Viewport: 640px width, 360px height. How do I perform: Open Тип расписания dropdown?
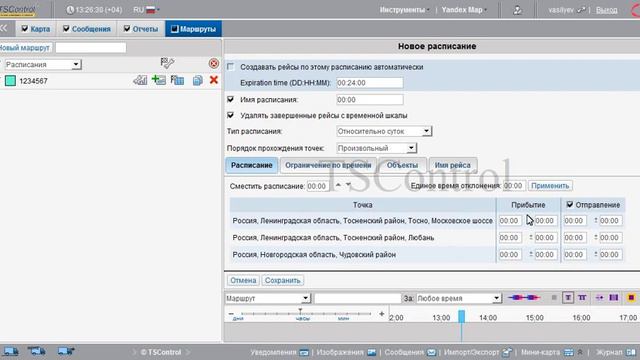[384, 131]
